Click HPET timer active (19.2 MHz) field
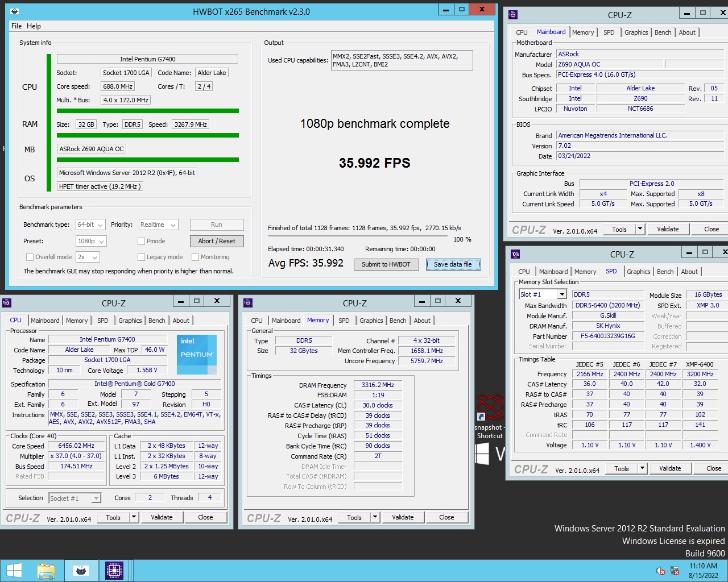The image size is (728, 582). (100, 186)
